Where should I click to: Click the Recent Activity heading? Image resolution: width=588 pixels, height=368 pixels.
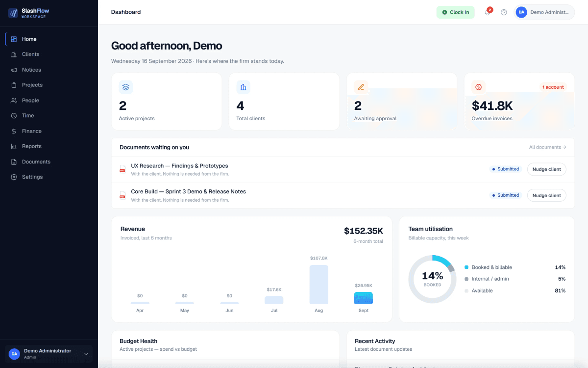coord(375,341)
